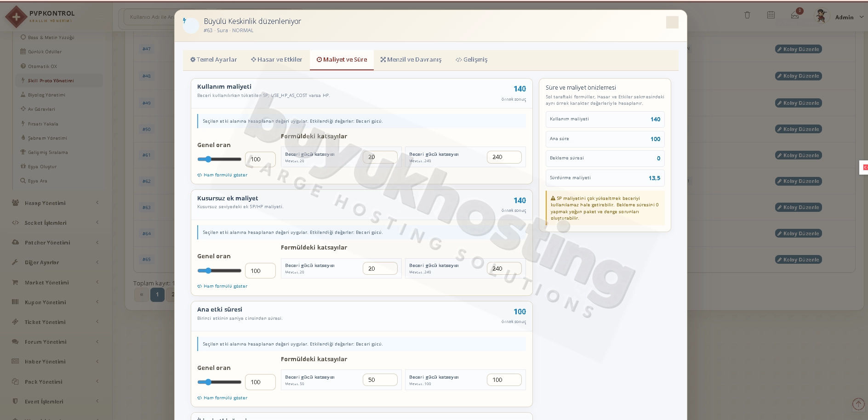Open Fırsatı Yakala in sidebar
The width and height of the screenshot is (868, 420).
point(43,124)
